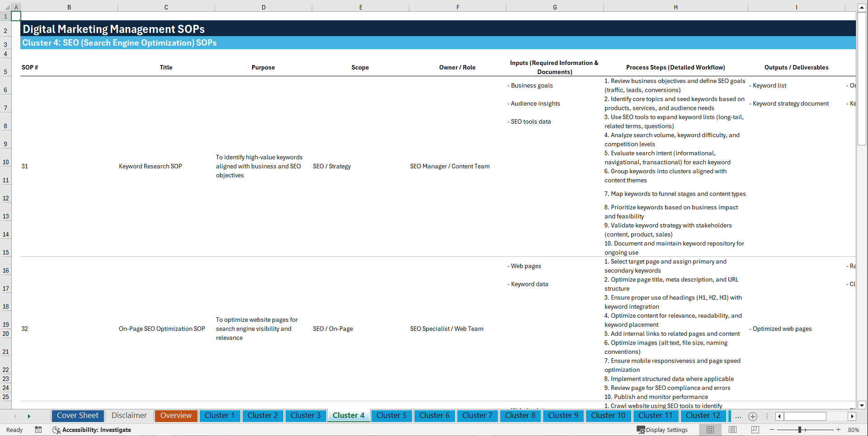Click the next sheet navigation arrow
This screenshot has width=868, height=436.
29,416
